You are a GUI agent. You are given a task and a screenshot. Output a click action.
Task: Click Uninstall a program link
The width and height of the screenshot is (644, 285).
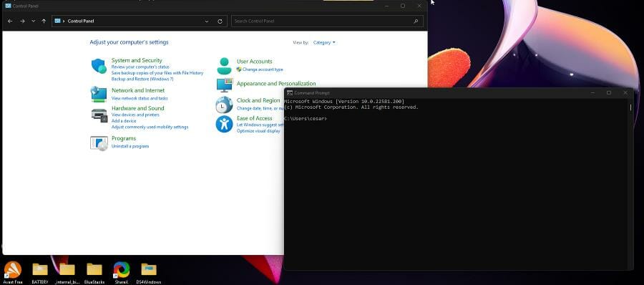click(130, 146)
